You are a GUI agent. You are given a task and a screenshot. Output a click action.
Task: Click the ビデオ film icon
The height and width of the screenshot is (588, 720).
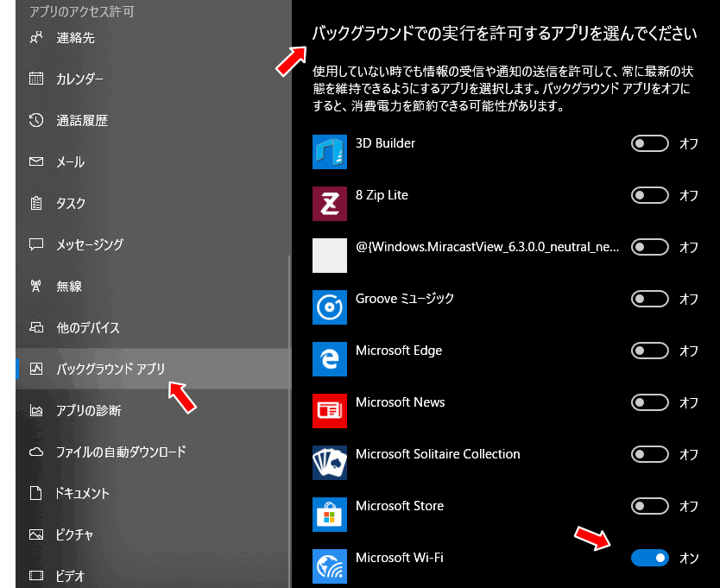[x=35, y=576]
